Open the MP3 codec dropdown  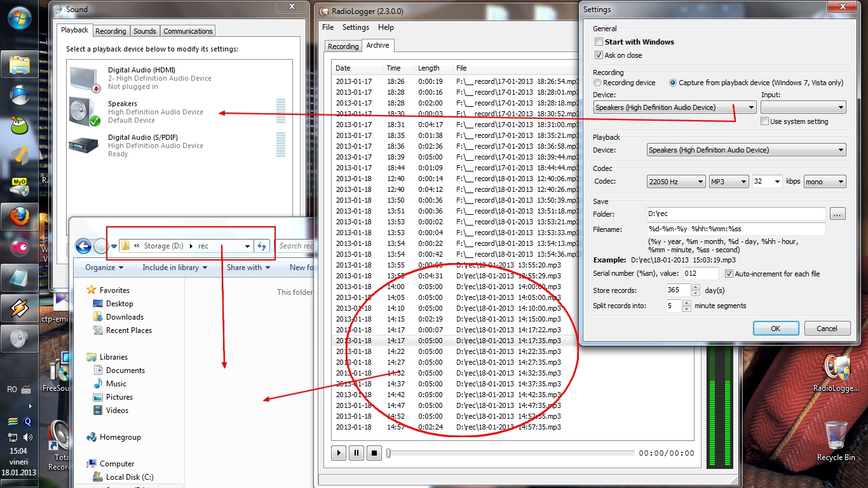pos(729,182)
